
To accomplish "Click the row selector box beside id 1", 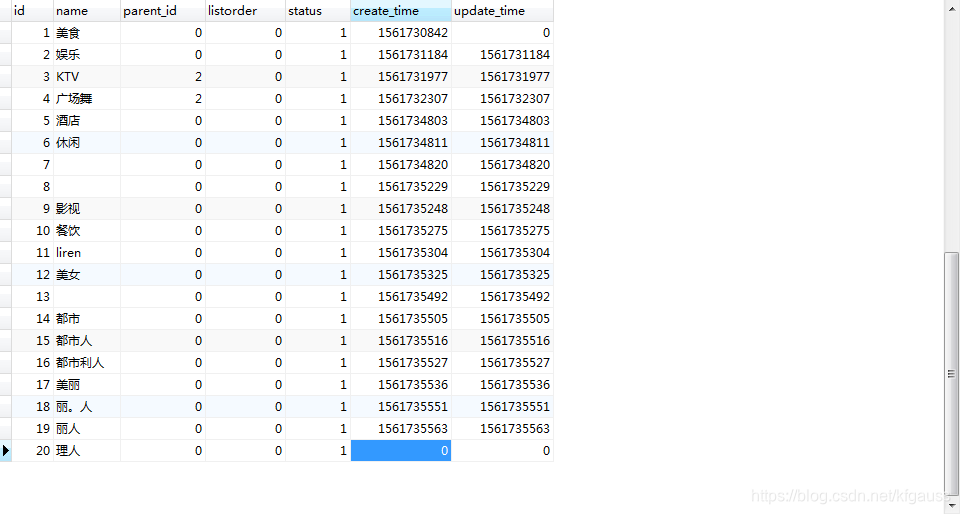I will click(6, 33).
